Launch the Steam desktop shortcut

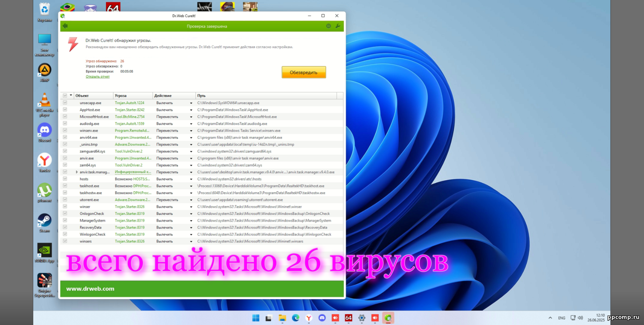pyautogui.click(x=44, y=223)
